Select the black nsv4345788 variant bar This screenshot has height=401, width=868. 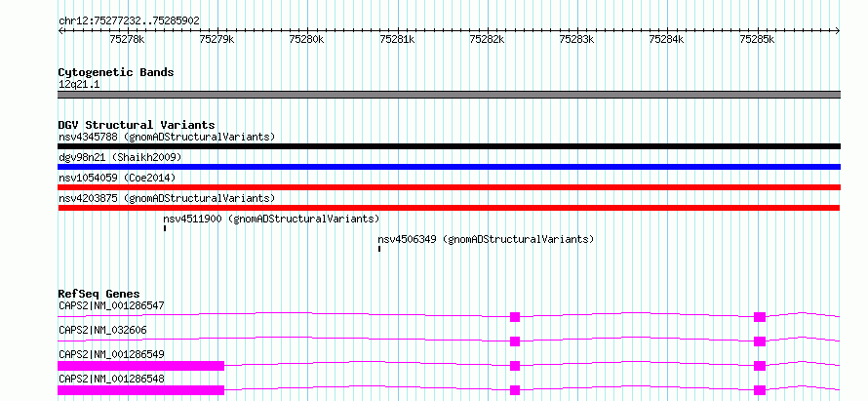[x=449, y=146]
